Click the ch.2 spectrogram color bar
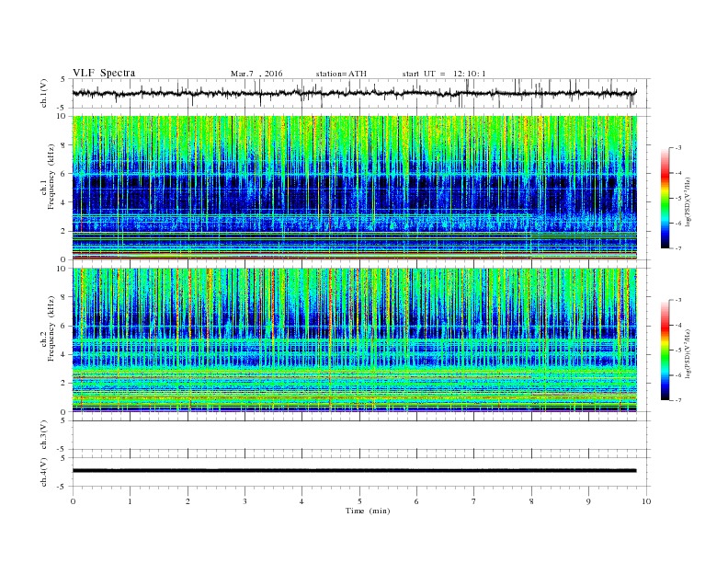728x563 pixels. 665,350
